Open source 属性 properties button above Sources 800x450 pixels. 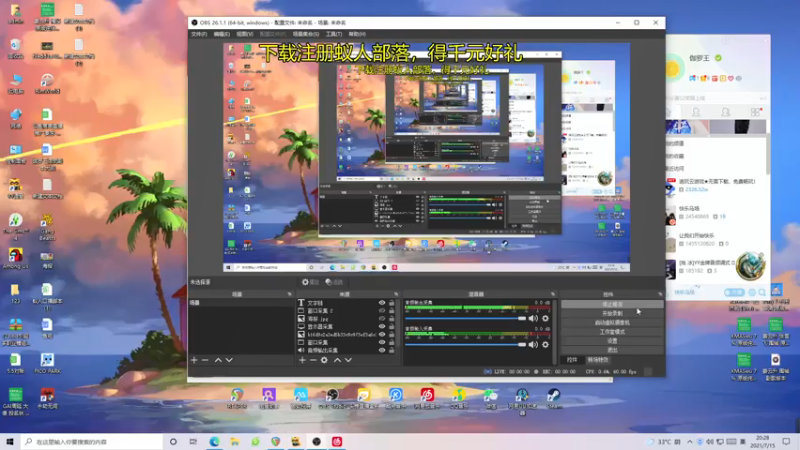pyautogui.click(x=310, y=282)
